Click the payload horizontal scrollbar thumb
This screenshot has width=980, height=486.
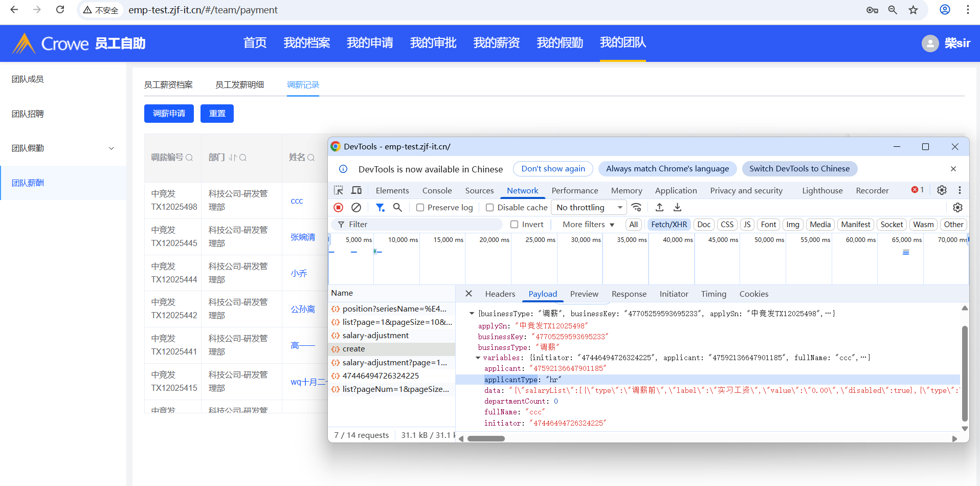486,438
